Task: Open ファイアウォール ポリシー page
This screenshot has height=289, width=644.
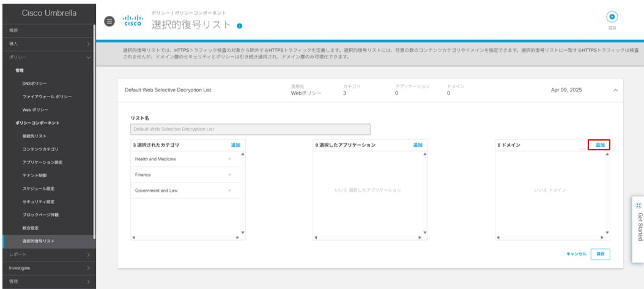Action: click(x=47, y=97)
